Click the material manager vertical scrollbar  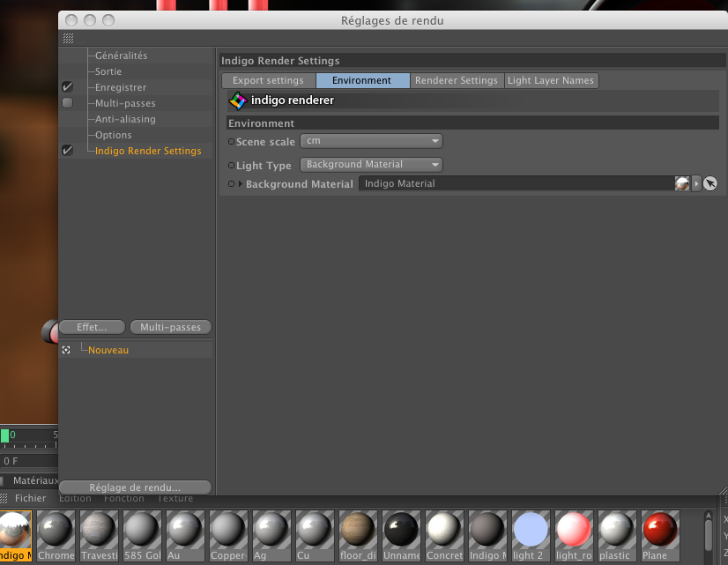708,537
